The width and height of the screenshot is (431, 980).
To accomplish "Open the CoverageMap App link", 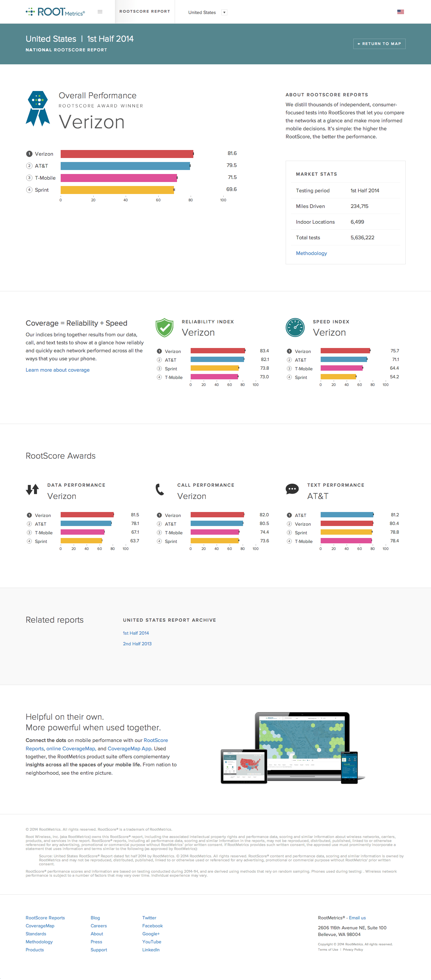I will click(x=129, y=748).
